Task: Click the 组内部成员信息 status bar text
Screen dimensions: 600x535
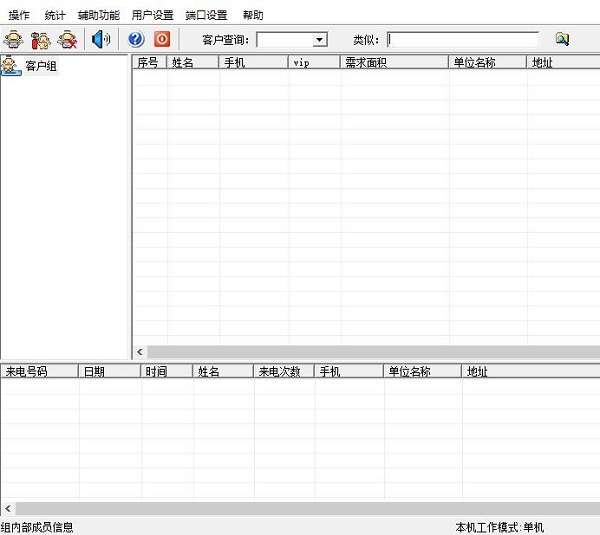Action: coord(37,527)
